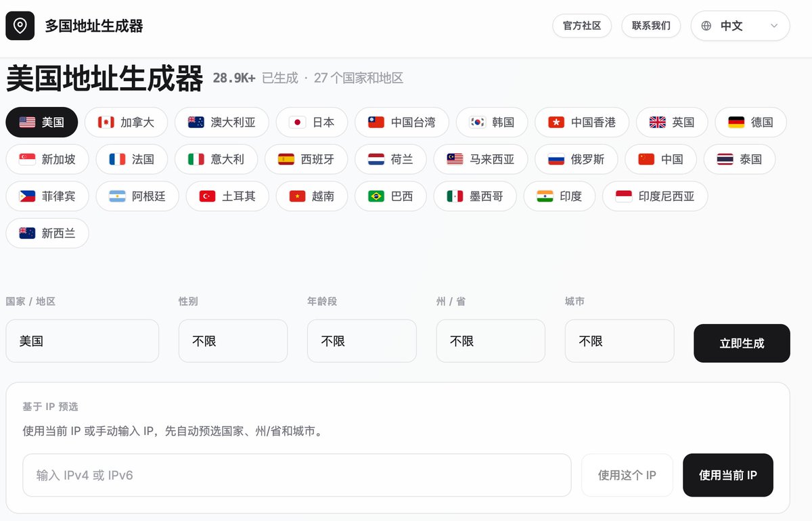The width and height of the screenshot is (812, 521).
Task: Click the location pin logo icon
Action: (x=20, y=26)
